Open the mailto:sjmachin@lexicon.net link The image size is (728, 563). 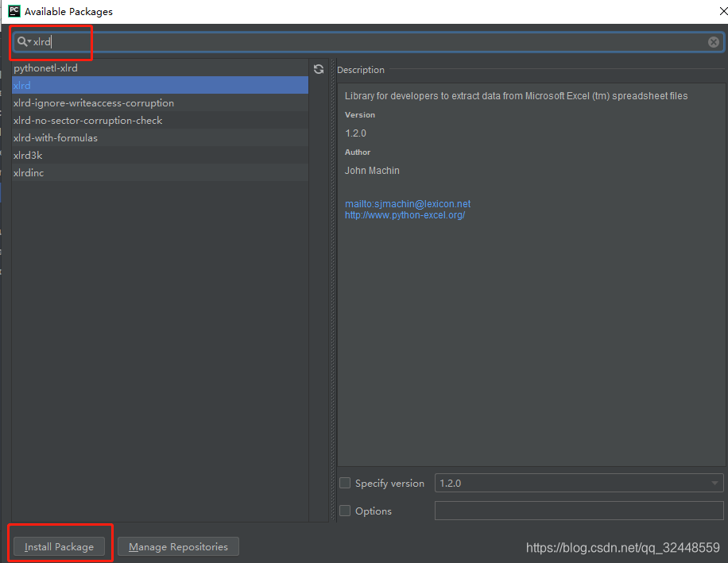(x=408, y=203)
